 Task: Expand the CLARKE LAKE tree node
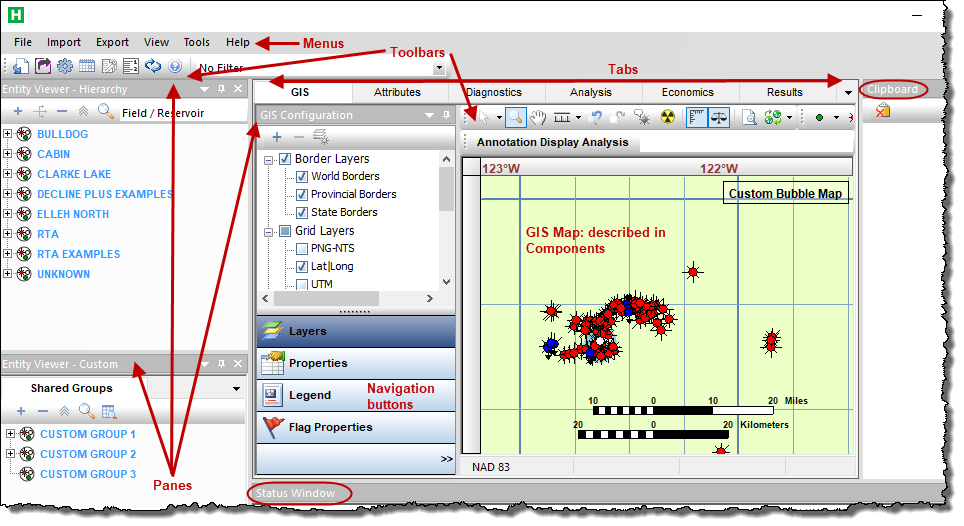(x=7, y=173)
